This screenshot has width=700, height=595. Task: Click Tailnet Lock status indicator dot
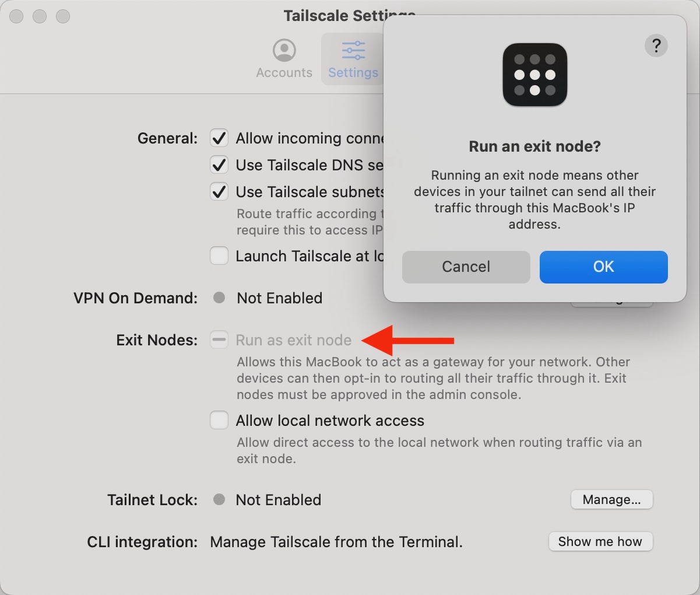(x=219, y=500)
